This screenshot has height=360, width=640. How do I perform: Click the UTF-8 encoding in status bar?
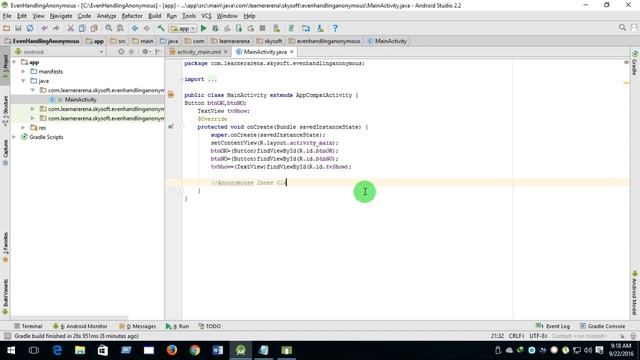pos(538,336)
